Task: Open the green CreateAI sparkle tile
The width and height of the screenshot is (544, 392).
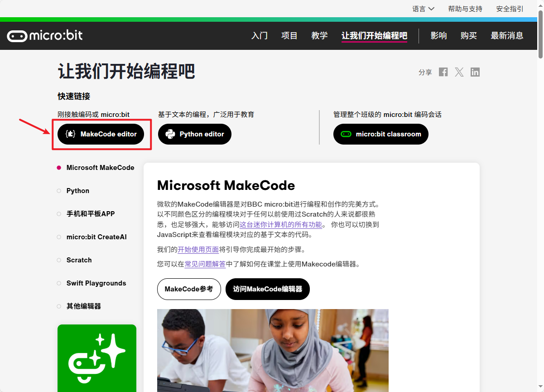Action: [x=97, y=358]
